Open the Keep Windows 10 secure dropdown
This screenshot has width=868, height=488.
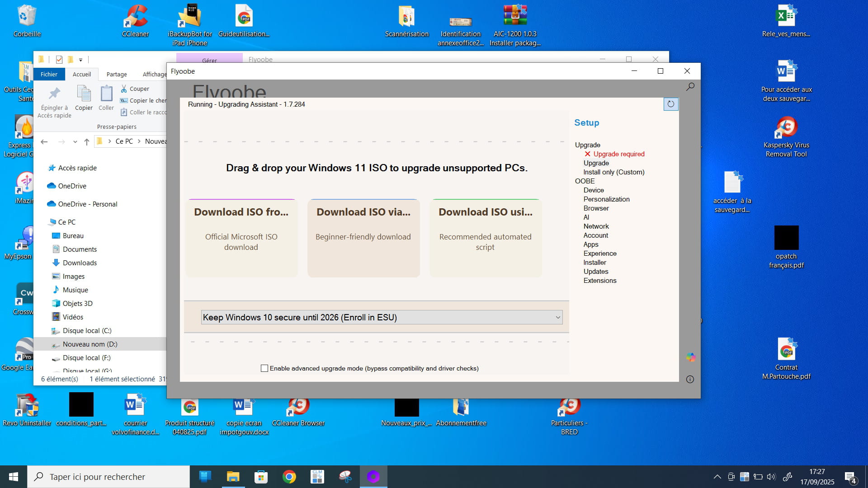pos(382,317)
